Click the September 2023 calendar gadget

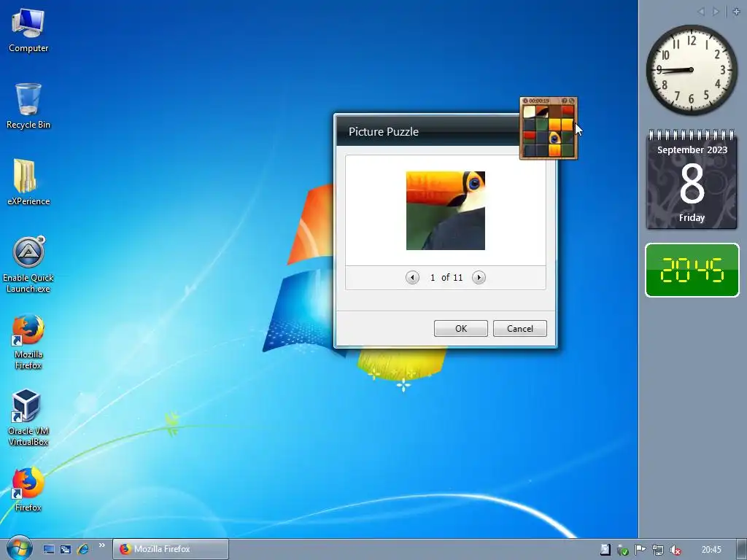pyautogui.click(x=692, y=179)
